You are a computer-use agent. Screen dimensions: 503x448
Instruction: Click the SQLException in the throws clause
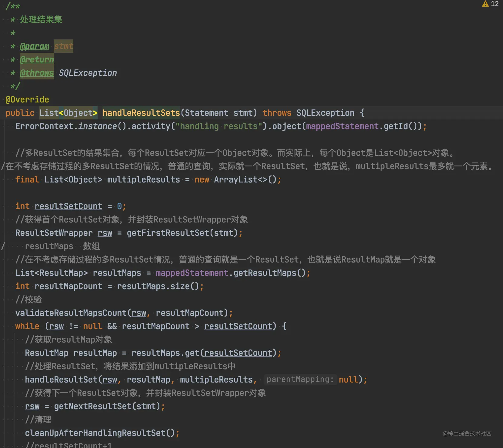[325, 113]
